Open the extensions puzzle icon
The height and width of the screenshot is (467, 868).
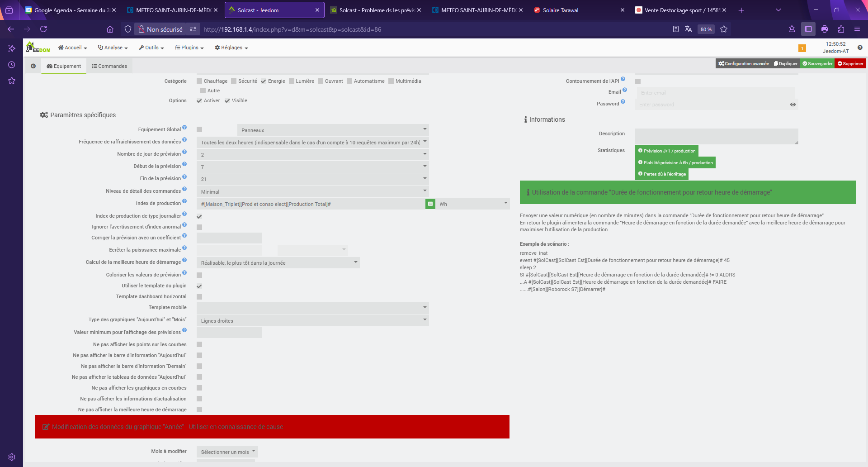click(841, 29)
